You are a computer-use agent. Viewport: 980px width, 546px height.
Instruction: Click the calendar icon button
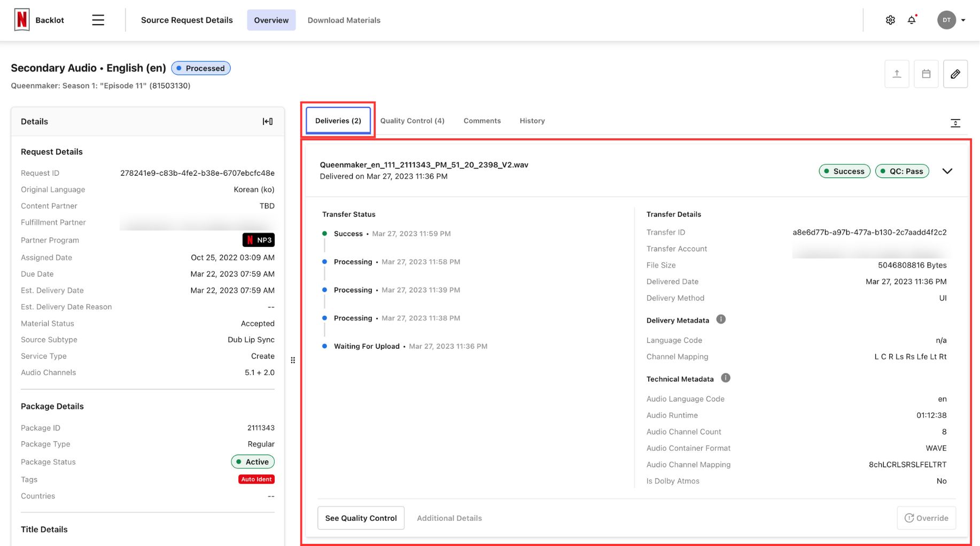point(926,74)
